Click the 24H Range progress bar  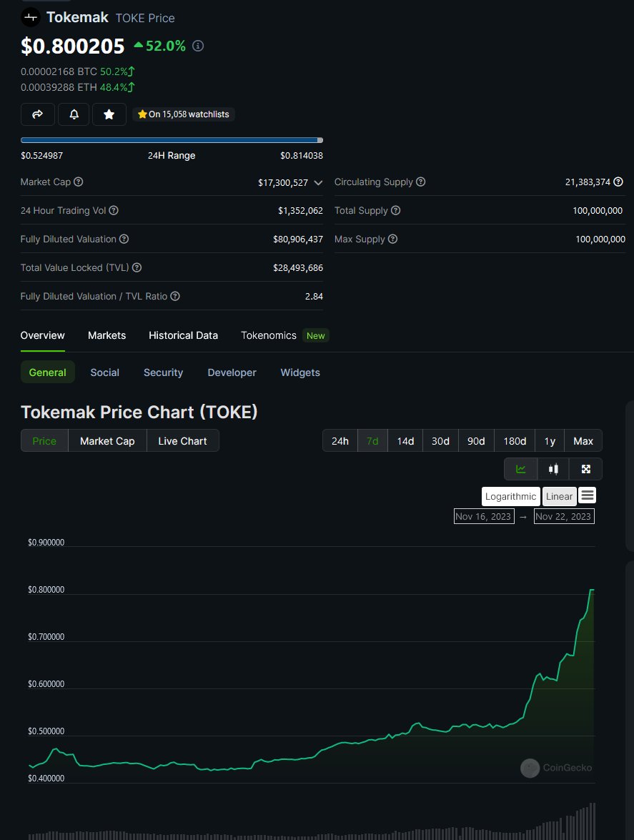[x=172, y=140]
